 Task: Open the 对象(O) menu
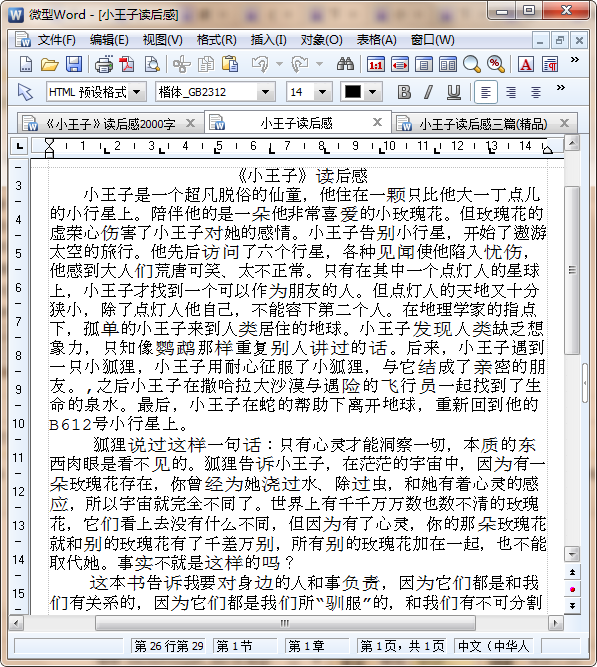click(x=321, y=40)
